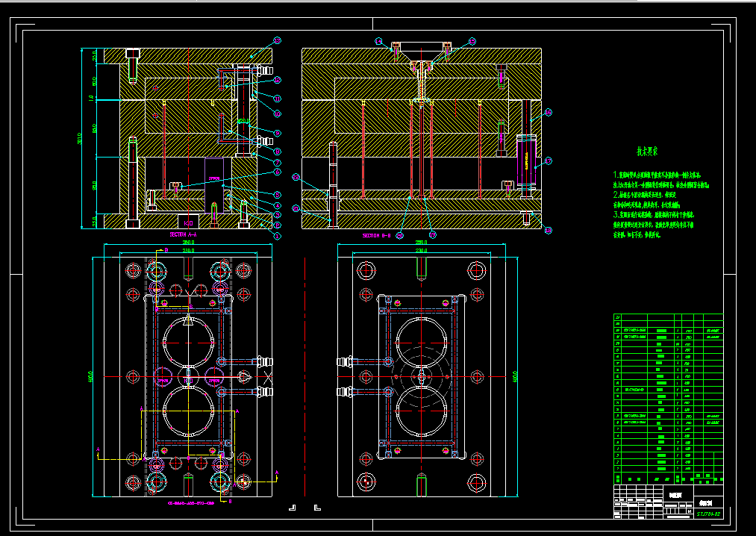Select technical requirement line starting with 2
This screenshot has height=536, width=756.
(x=644, y=195)
